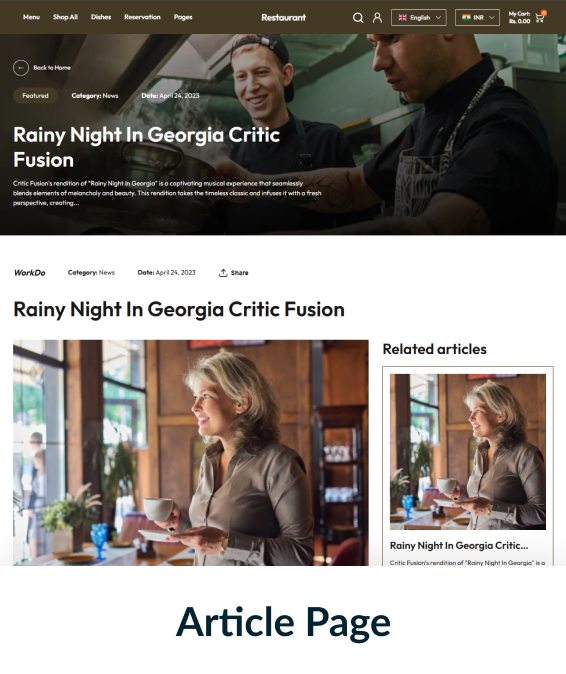This screenshot has height=674, width=566.
Task: Open the search magnifier icon
Action: click(x=358, y=18)
